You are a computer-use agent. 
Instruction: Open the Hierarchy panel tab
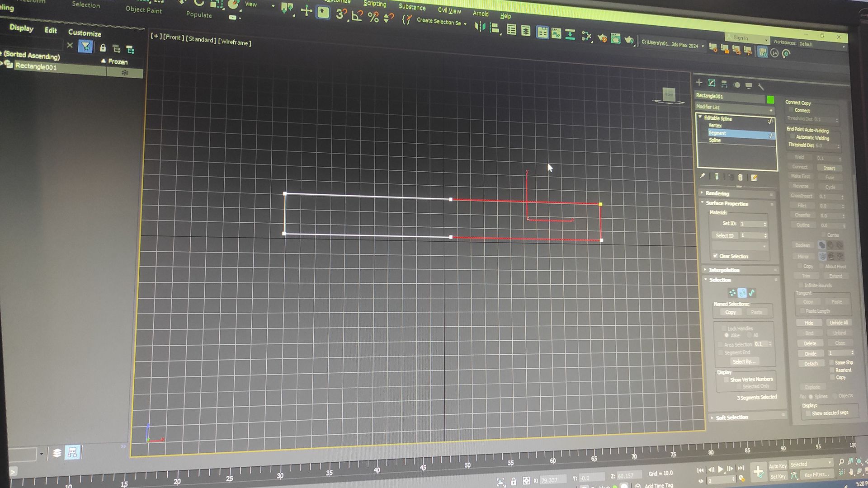coord(724,84)
